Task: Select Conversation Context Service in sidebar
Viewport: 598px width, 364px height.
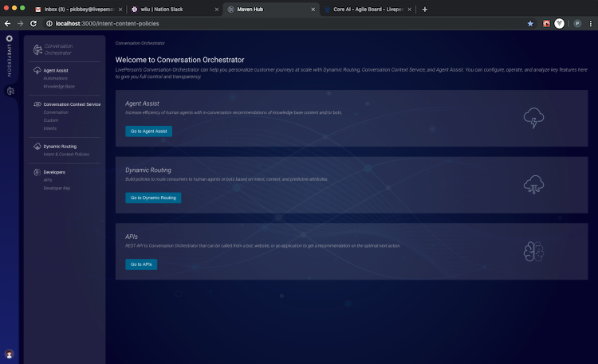Action: [x=72, y=104]
